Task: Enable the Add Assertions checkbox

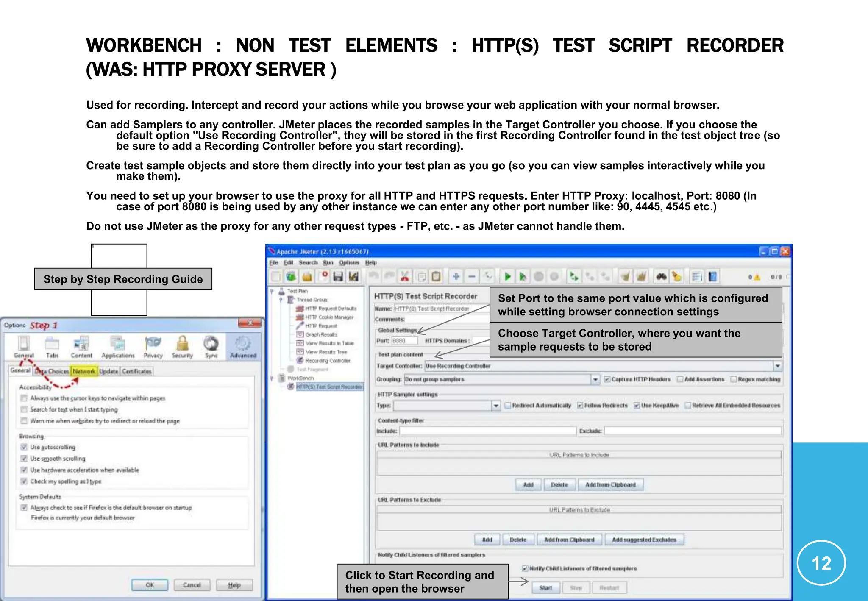Action: 680,379
